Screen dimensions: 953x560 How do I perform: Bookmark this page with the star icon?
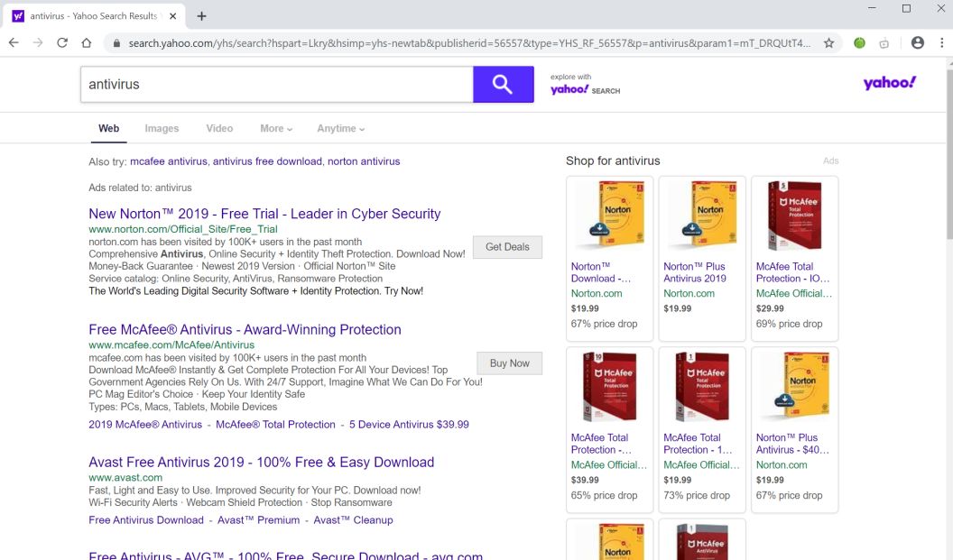828,42
